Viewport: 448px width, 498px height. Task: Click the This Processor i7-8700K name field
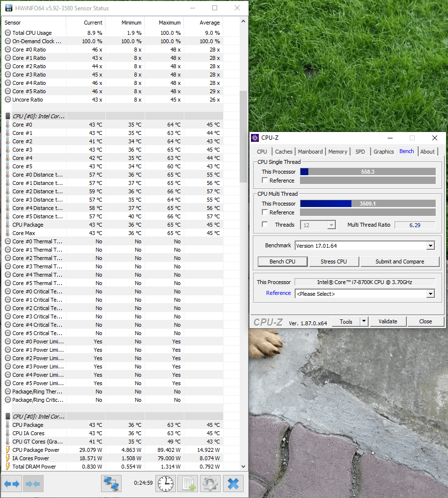point(365,282)
